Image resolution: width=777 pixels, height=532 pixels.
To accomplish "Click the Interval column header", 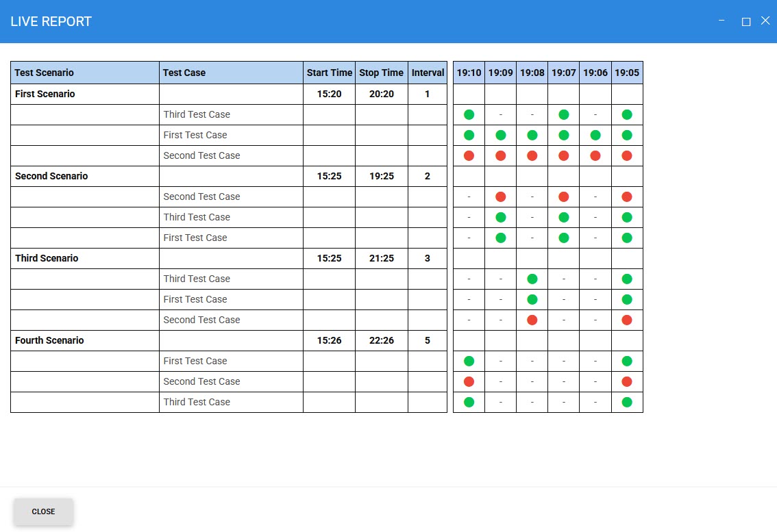I will click(428, 73).
